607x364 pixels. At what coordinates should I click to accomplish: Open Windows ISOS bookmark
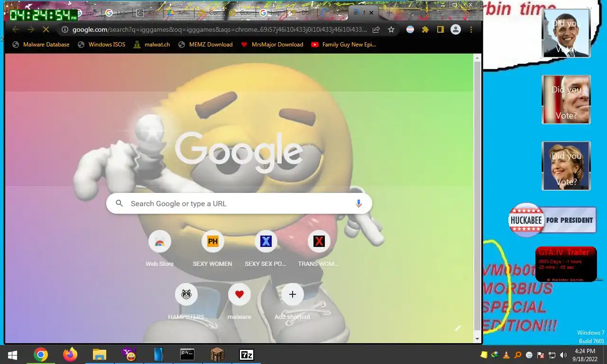click(x=101, y=45)
